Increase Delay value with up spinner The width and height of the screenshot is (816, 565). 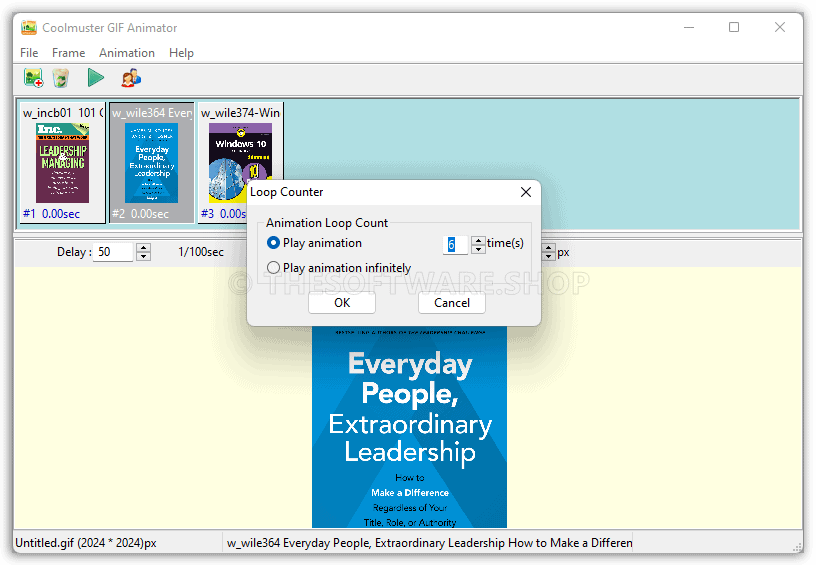(x=143, y=248)
